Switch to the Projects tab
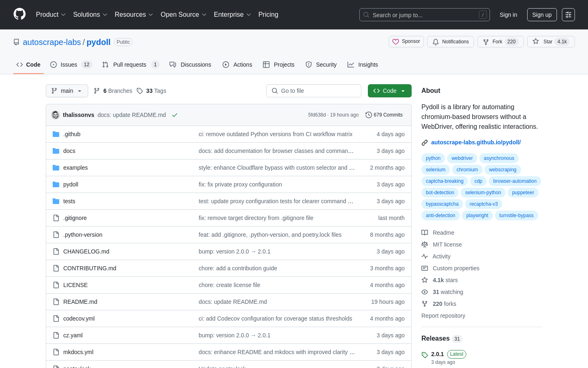588x368 pixels. pos(278,65)
